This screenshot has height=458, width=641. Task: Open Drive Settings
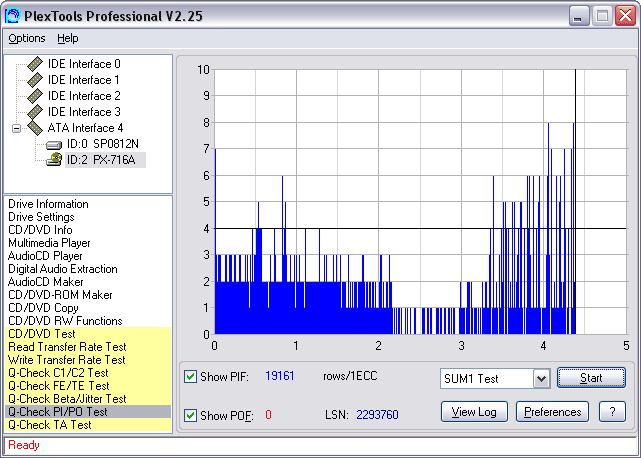41,217
